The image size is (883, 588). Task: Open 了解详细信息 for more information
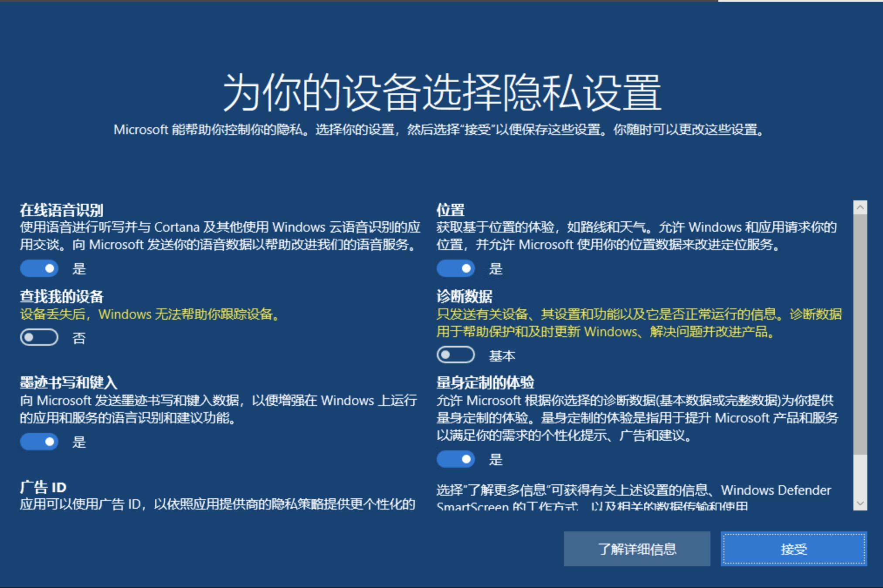pos(638,549)
